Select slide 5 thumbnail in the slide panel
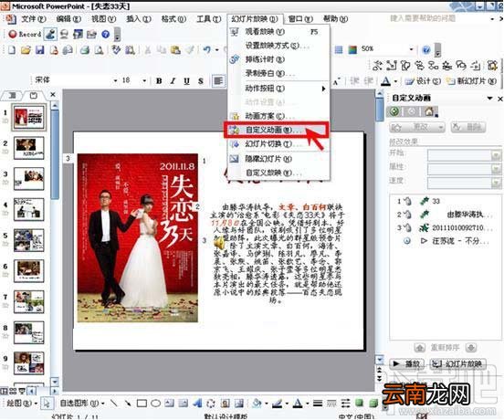This screenshot has height=420, width=504. [x=29, y=240]
